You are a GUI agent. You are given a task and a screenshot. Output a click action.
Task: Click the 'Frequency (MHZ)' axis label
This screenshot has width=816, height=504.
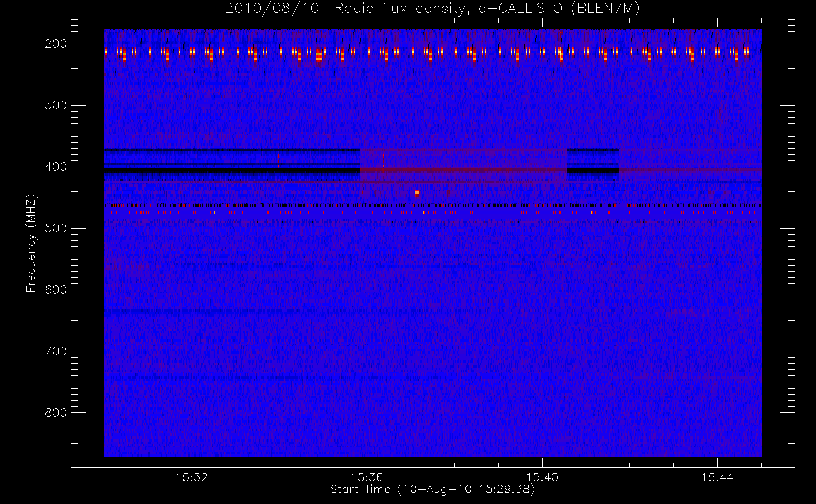point(31,243)
